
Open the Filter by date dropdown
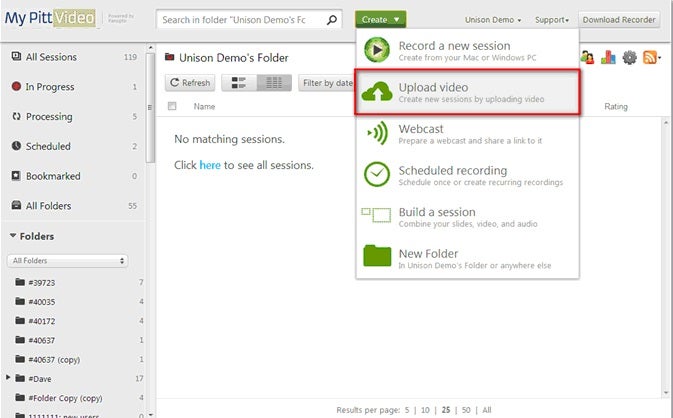click(327, 83)
